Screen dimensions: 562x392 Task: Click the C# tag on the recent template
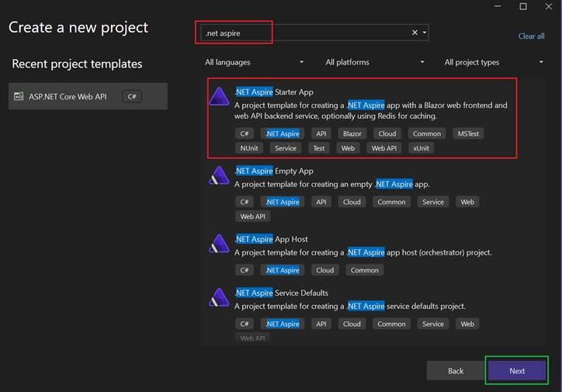click(132, 96)
